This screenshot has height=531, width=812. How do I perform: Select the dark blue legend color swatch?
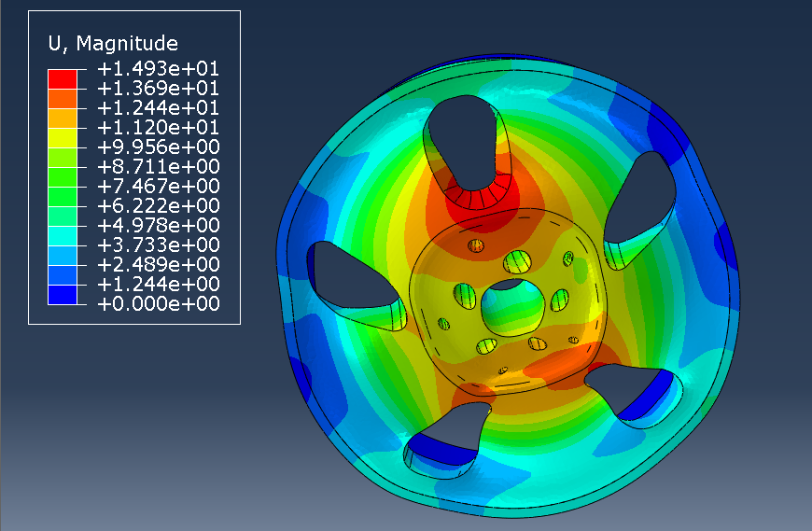63,295
